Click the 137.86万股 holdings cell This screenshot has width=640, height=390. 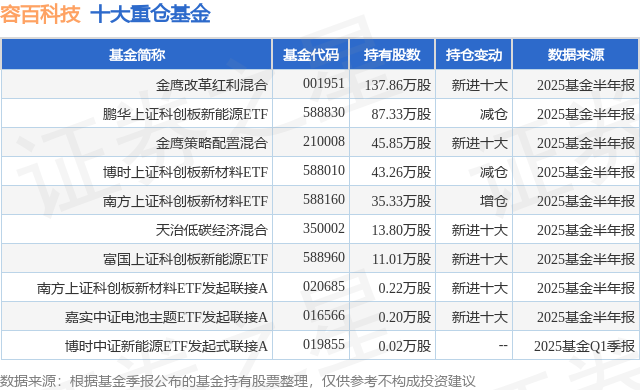pyautogui.click(x=398, y=85)
